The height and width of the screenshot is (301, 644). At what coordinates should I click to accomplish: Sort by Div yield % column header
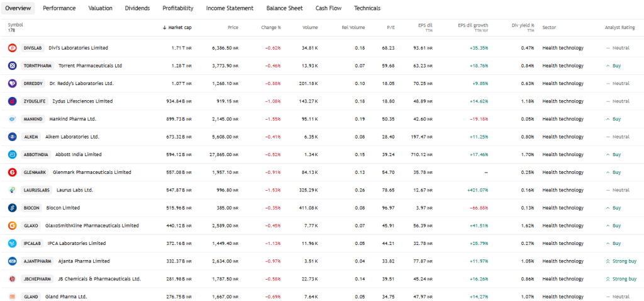tap(523, 27)
